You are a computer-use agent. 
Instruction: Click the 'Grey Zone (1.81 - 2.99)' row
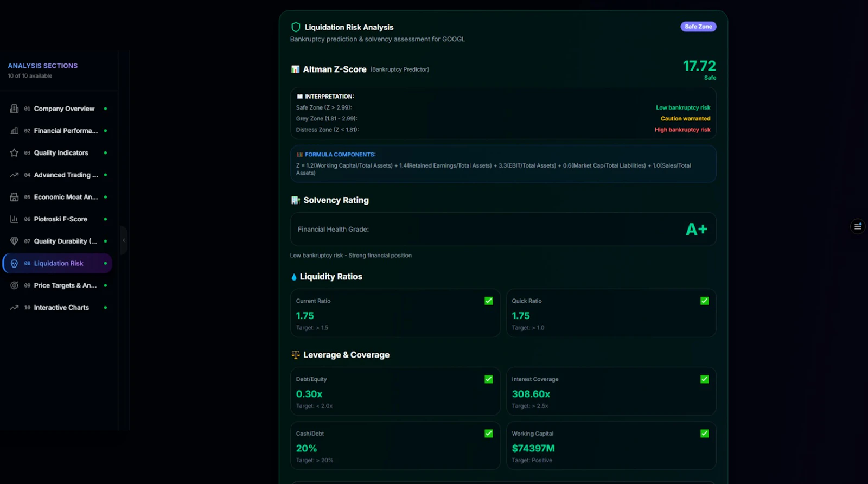503,118
